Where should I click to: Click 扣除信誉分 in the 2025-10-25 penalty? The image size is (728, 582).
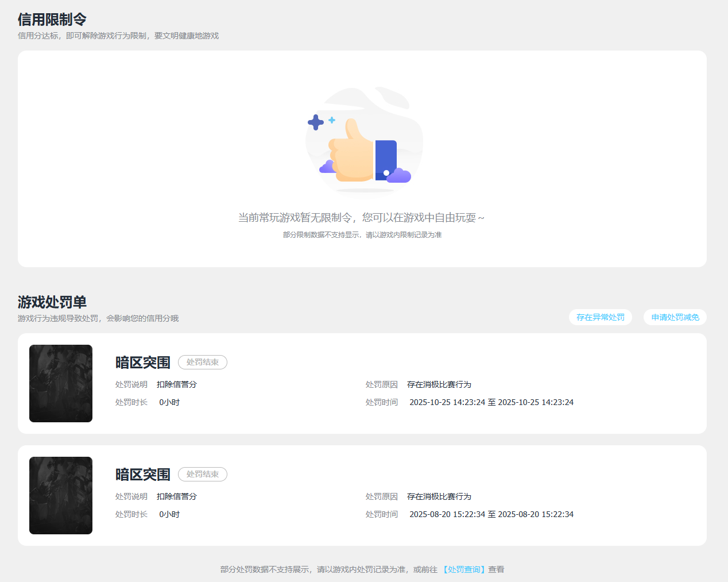(x=177, y=384)
